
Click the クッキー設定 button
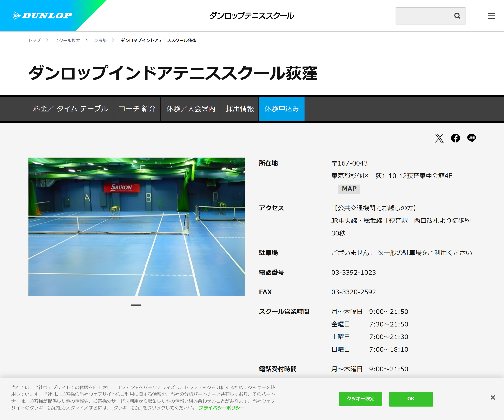pyautogui.click(x=360, y=399)
